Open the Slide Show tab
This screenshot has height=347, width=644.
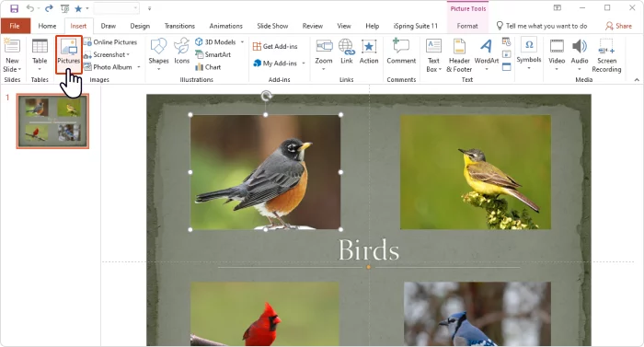[x=272, y=26]
